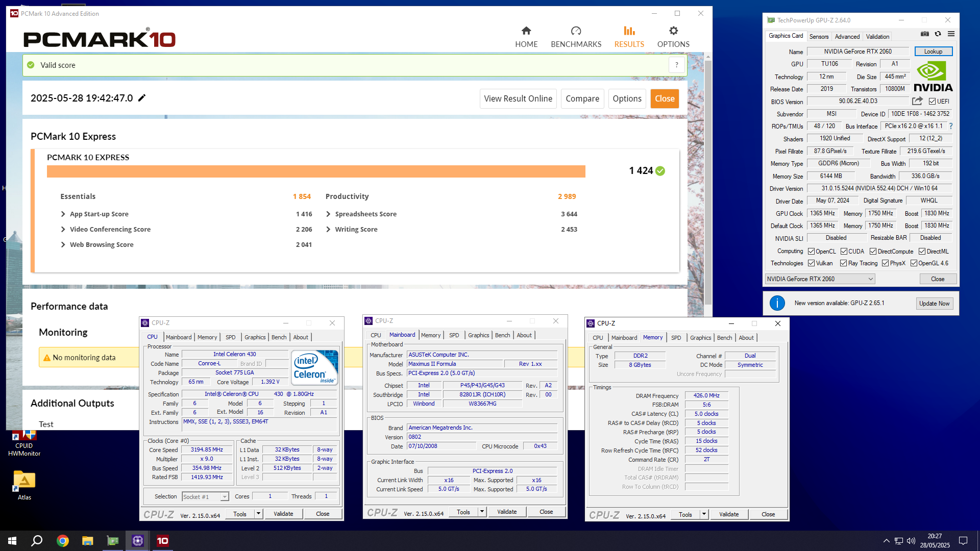The image size is (980, 551).
Task: Show hidden system tray icons arrow
Action: coord(886,541)
